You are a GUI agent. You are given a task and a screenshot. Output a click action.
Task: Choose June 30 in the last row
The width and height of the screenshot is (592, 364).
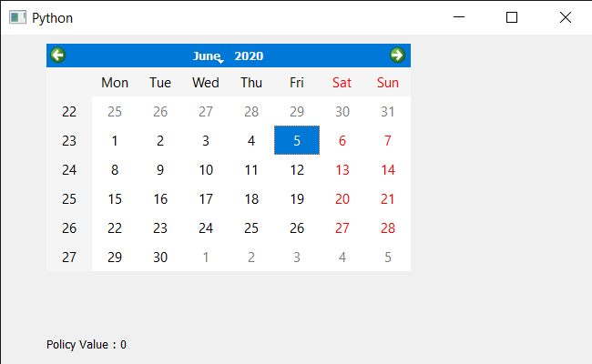tap(160, 258)
